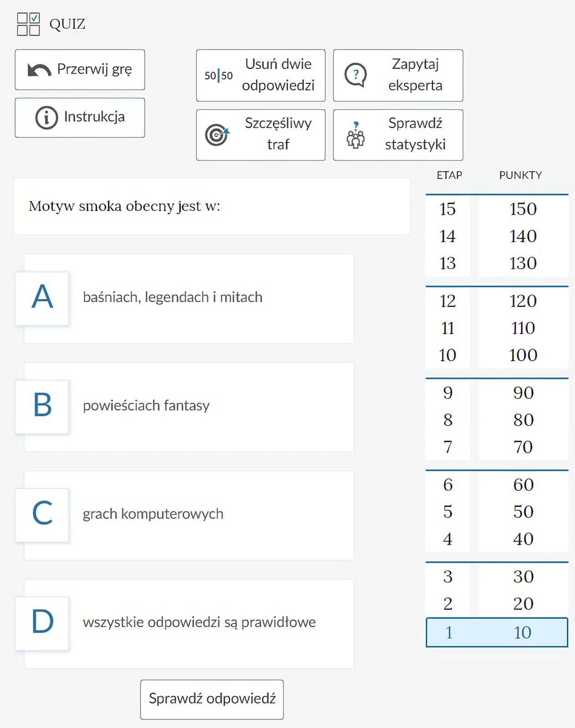The image size is (575, 728).
Task: Select answer letter B tile
Action: 42,406
